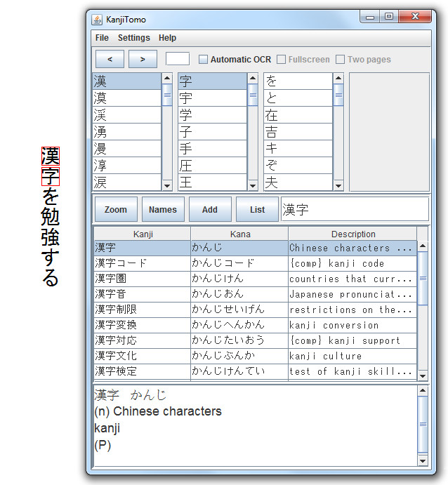Open the Help menu
448x485 pixels.
tap(167, 38)
